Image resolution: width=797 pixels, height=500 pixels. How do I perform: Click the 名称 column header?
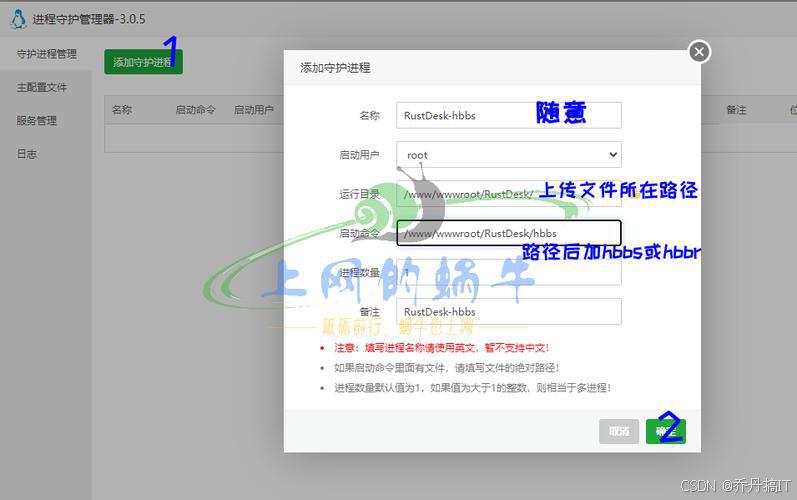coord(122,110)
